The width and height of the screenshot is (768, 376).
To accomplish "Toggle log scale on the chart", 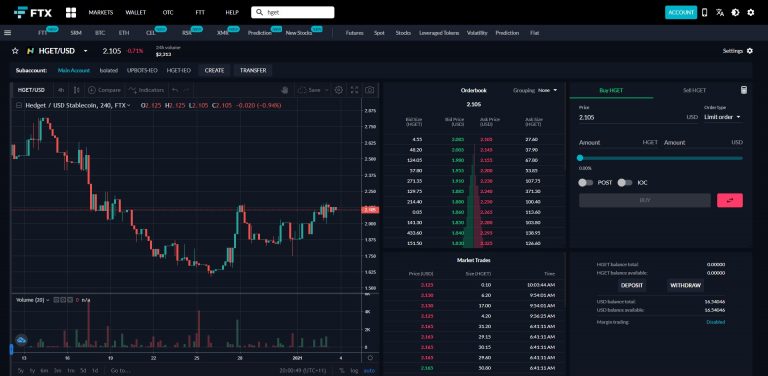I will (x=354, y=371).
